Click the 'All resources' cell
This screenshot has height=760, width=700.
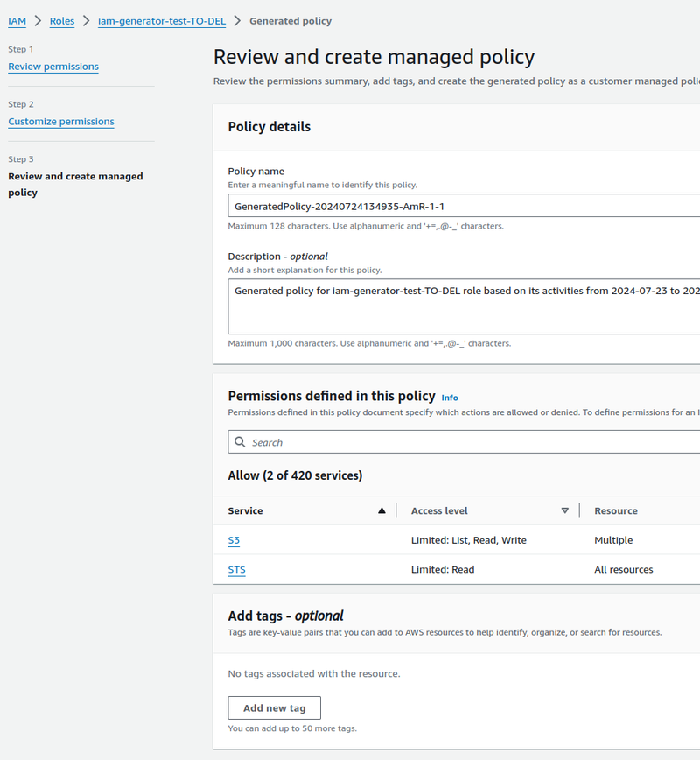(x=624, y=569)
